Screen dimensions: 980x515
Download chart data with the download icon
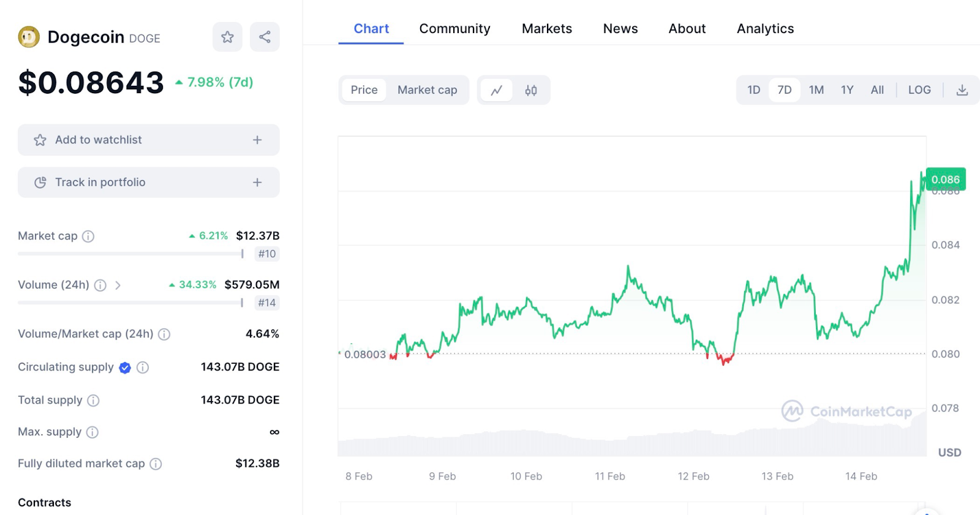coord(962,91)
